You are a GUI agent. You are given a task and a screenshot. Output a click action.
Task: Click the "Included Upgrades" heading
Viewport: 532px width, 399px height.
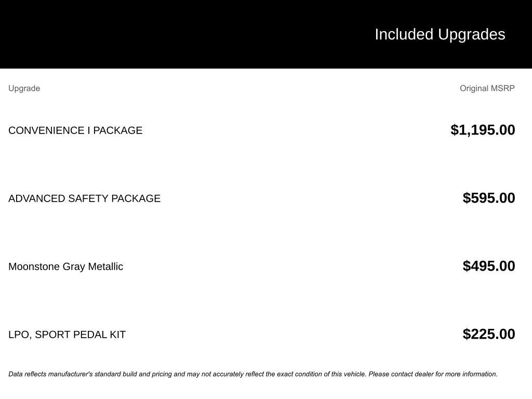coord(440,34)
